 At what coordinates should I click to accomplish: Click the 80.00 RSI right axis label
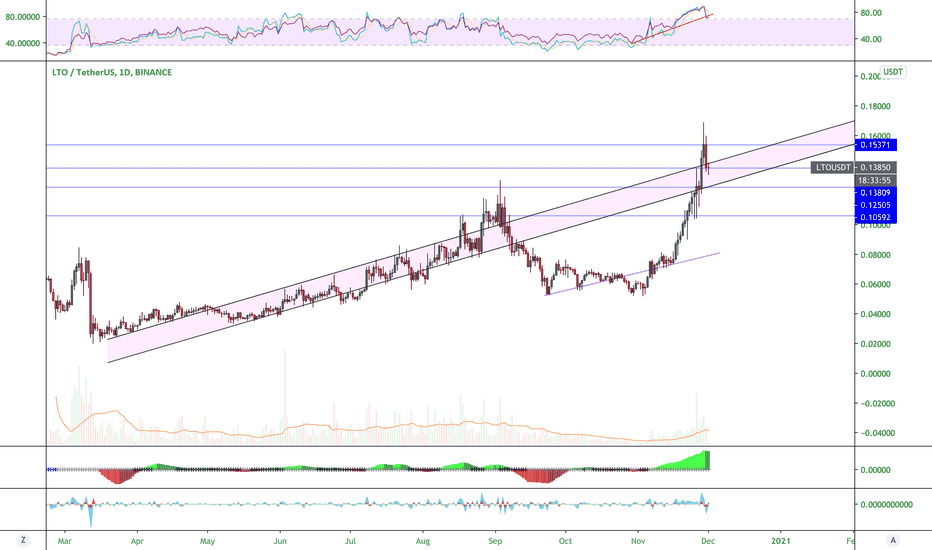[871, 12]
